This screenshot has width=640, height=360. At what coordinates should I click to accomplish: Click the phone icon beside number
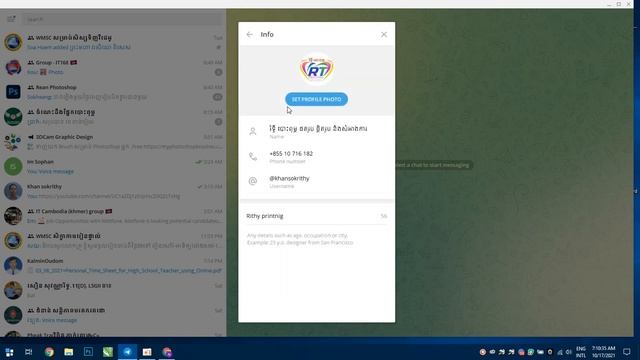tap(253, 156)
